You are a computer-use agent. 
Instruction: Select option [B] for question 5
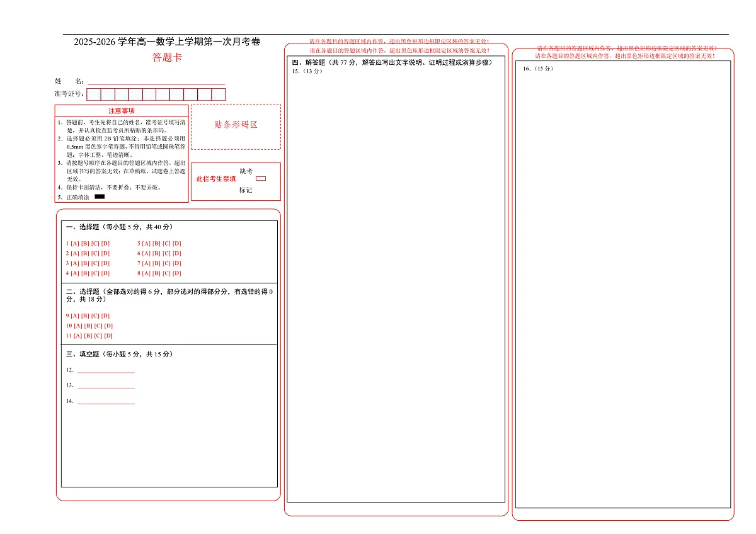tap(156, 244)
